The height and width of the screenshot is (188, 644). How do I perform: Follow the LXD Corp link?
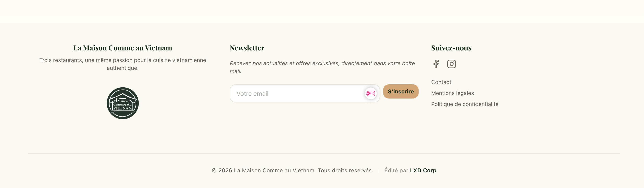423,170
